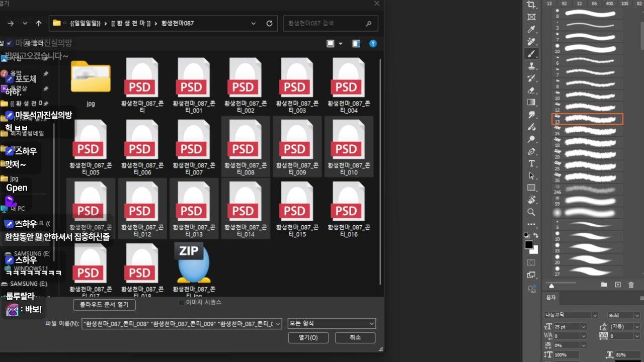Refresh the folder address bar

pyautogui.click(x=269, y=23)
